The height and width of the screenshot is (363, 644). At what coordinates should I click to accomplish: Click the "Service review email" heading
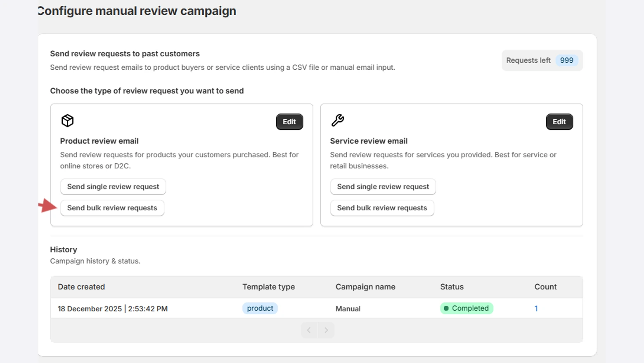point(369,141)
